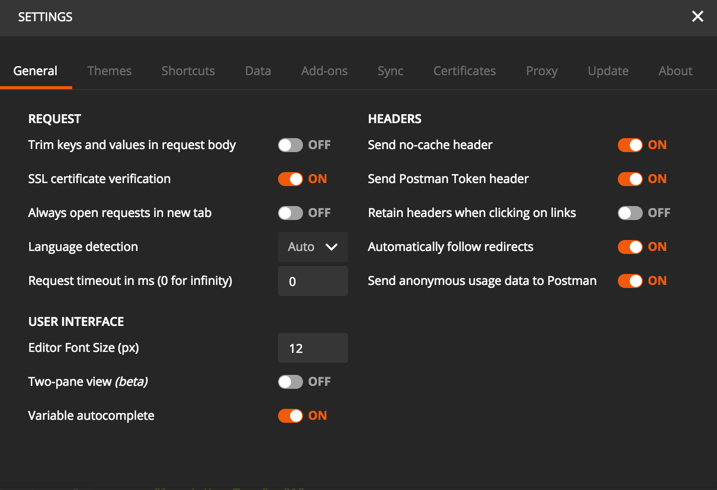Enable the Two-pane view beta switch
This screenshot has width=717, height=490.
tap(290, 382)
